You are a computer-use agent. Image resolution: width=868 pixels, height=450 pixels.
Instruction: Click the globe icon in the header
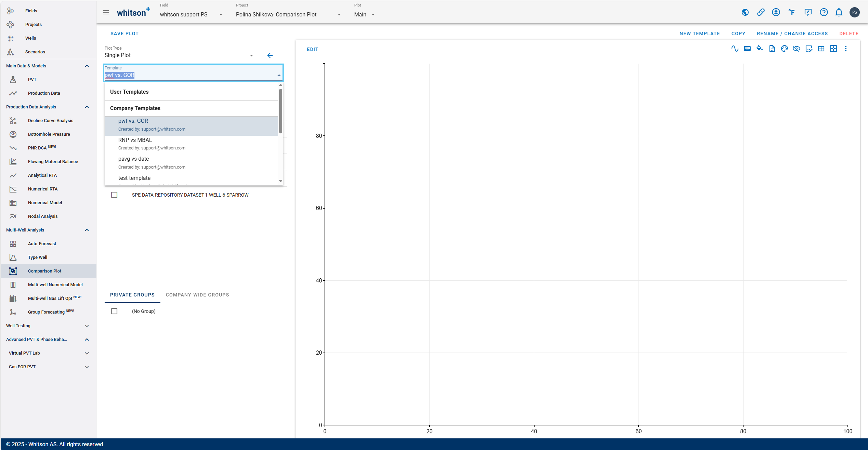coord(745,12)
